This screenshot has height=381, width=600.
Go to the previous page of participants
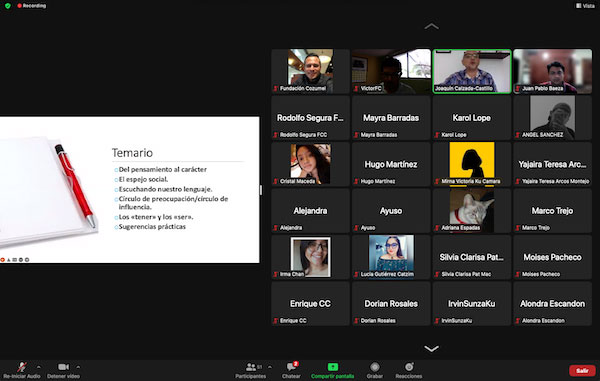[431, 26]
